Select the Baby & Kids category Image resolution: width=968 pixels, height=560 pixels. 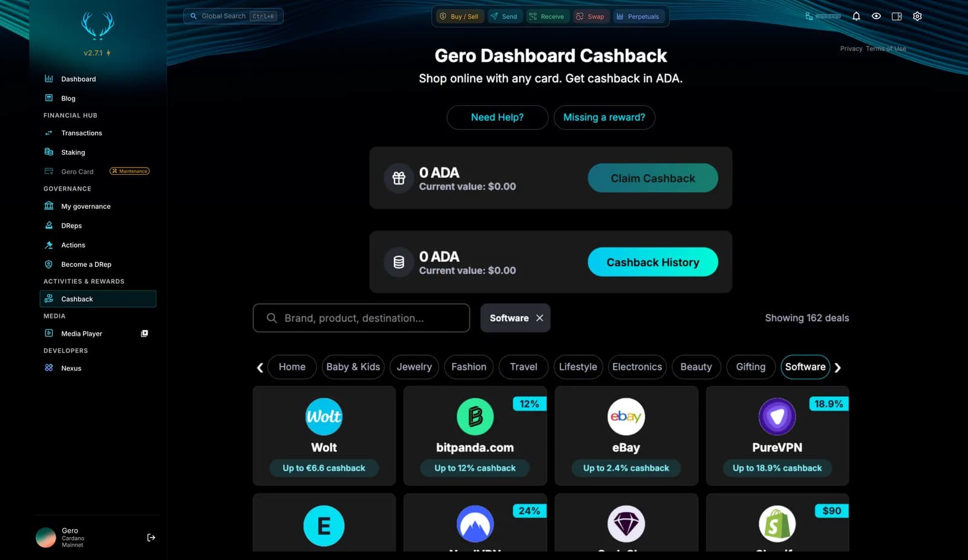pos(353,367)
